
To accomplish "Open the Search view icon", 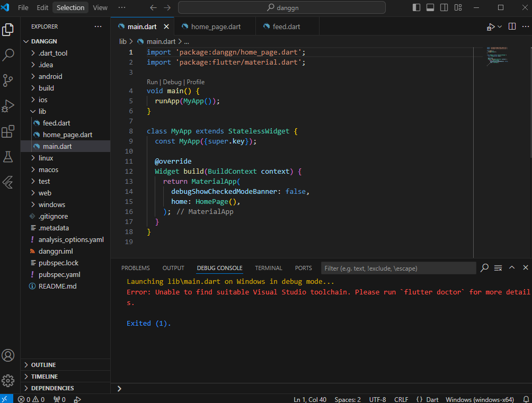I will [x=8, y=55].
